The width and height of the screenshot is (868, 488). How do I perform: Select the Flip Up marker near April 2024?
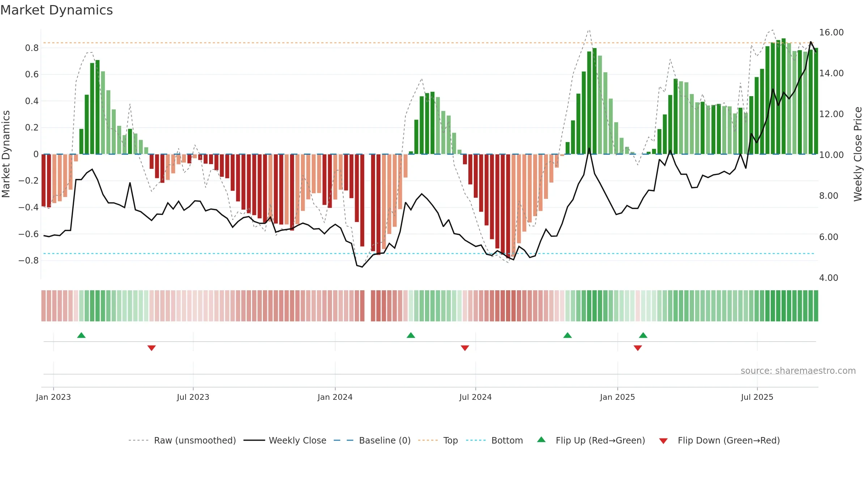point(411,335)
